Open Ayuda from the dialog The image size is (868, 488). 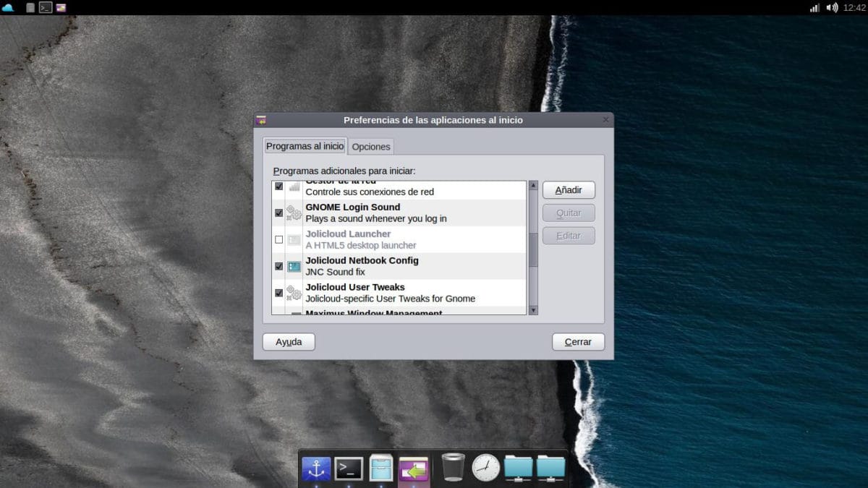tap(289, 341)
